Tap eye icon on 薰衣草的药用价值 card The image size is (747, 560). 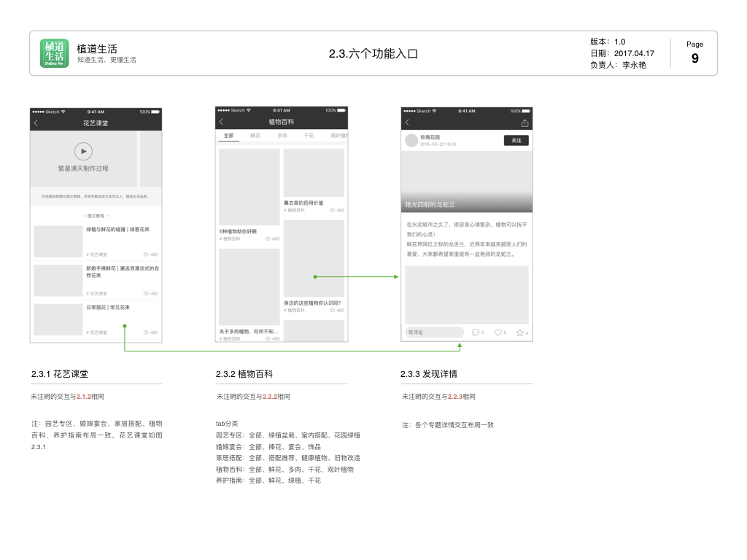click(332, 210)
